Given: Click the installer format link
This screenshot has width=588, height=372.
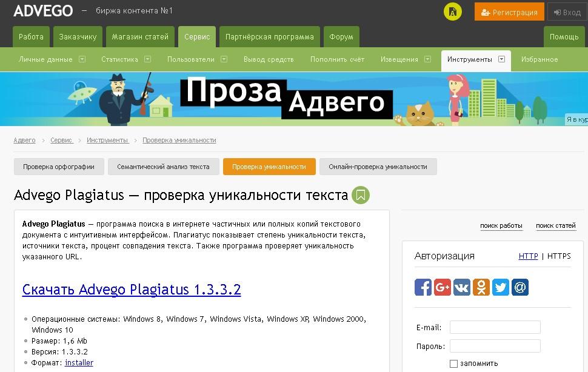Looking at the screenshot, I should [79, 363].
